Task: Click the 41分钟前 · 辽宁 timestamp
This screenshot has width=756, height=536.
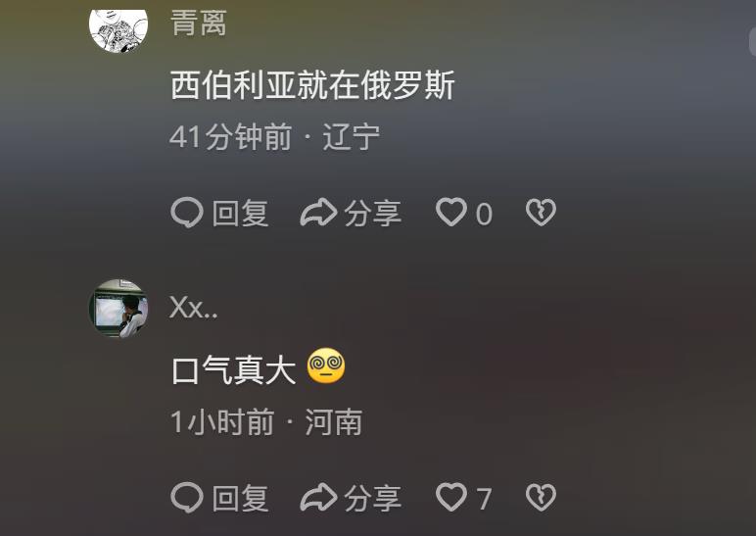Action: pyautogui.click(x=275, y=136)
